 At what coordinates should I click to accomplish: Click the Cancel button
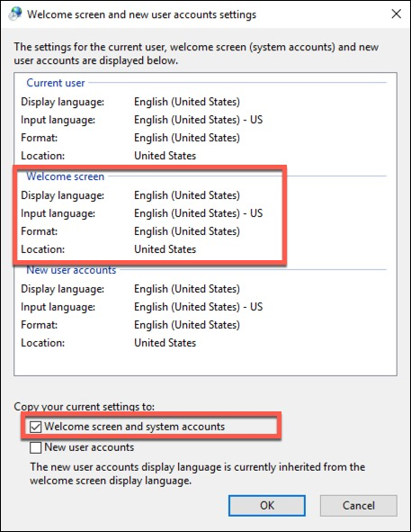tap(359, 506)
